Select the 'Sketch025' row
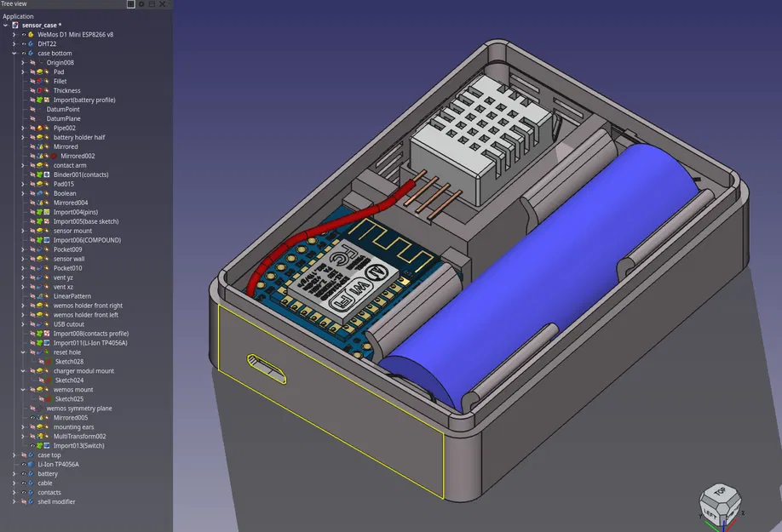Screen dimensions: 782x532 (x=69, y=399)
